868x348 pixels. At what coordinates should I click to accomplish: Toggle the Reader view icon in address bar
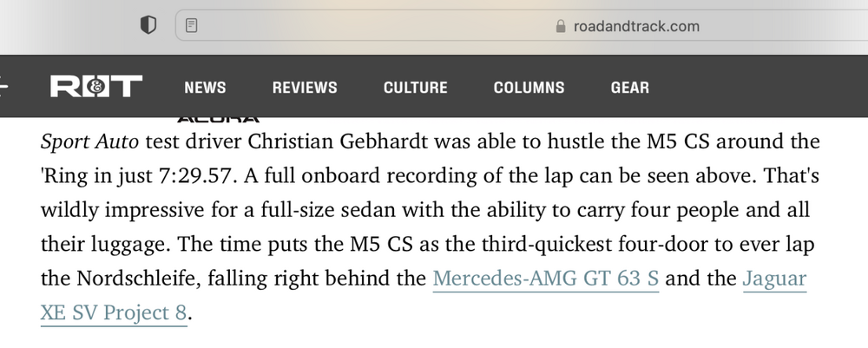coord(192,26)
